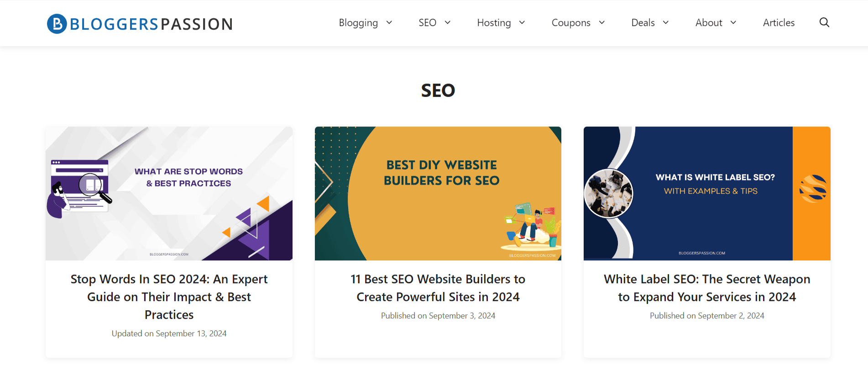Open the SEO navigation menu item

[427, 22]
